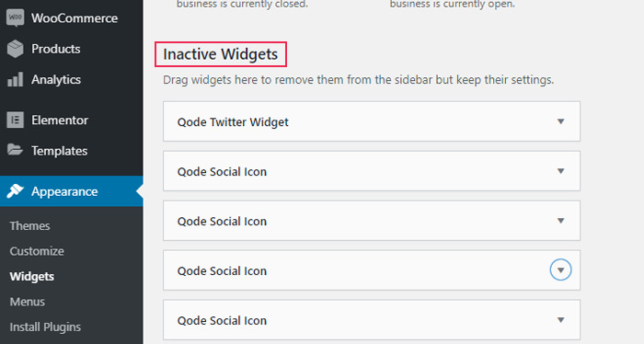Image resolution: width=644 pixels, height=344 pixels.
Task: Click the Products box icon
Action: 16,49
